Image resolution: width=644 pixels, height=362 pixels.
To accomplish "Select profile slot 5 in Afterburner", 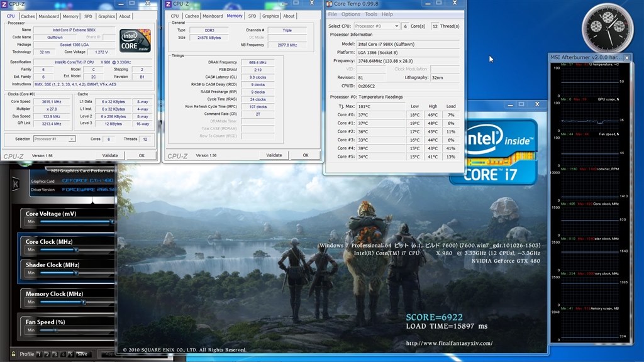I will pos(72,354).
